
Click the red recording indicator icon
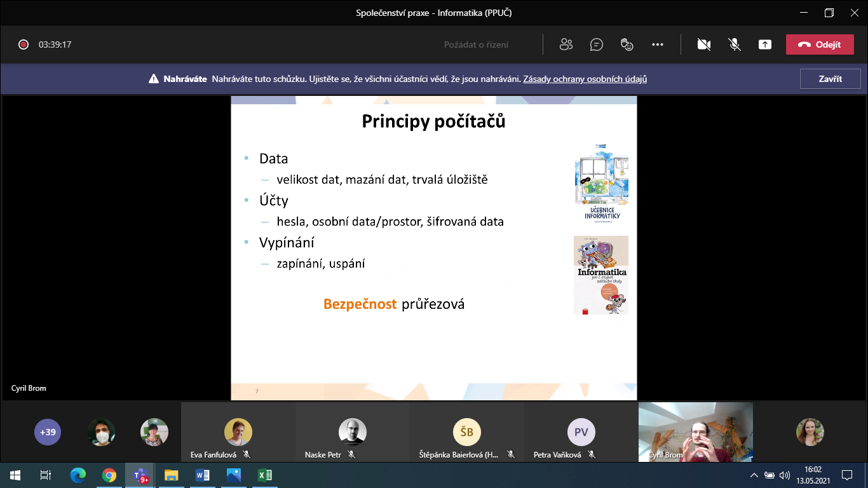pos(24,44)
